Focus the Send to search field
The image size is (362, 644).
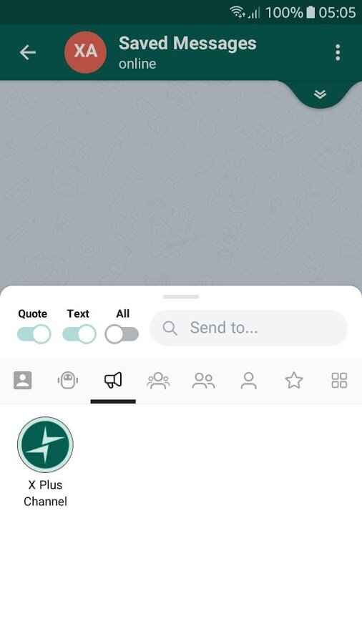[249, 328]
